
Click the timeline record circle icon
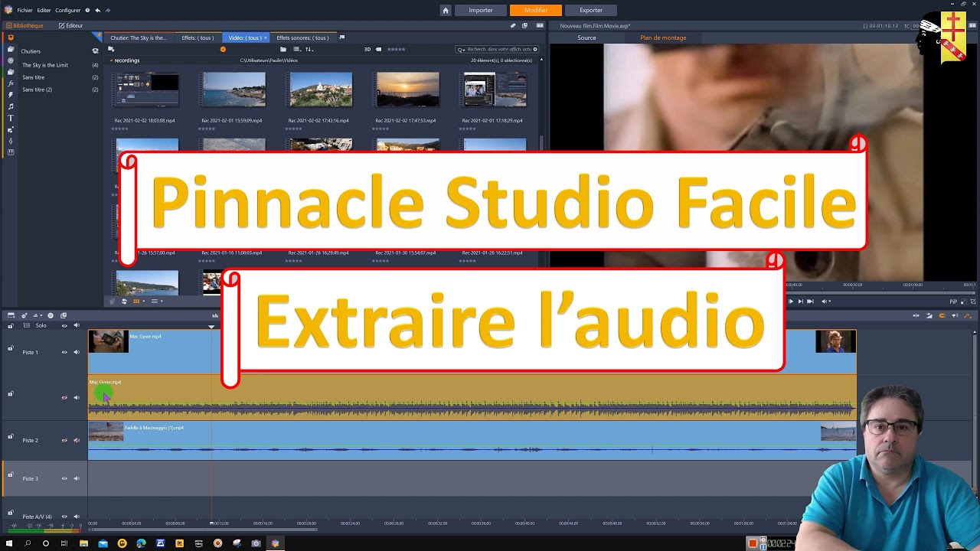point(51,315)
